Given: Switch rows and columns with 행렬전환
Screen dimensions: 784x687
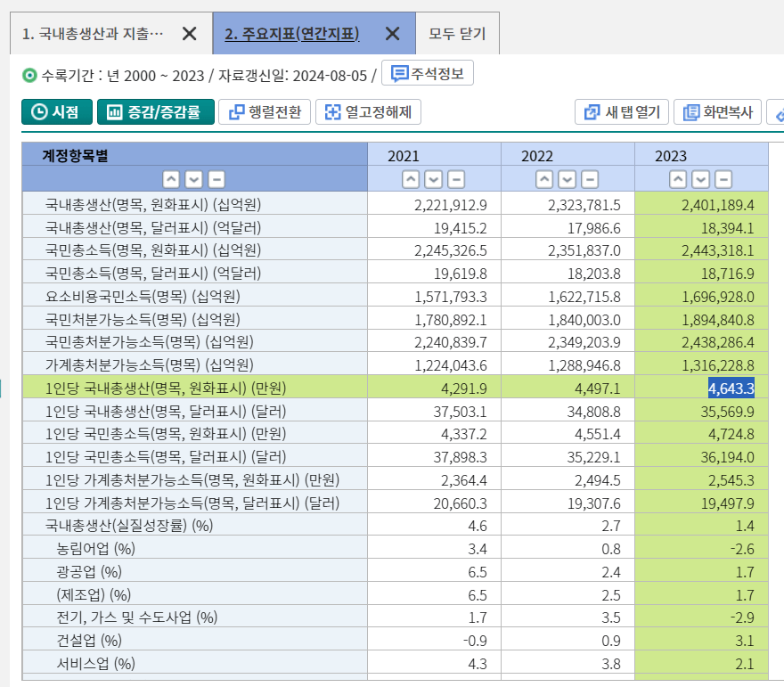Looking at the screenshot, I should tap(265, 112).
